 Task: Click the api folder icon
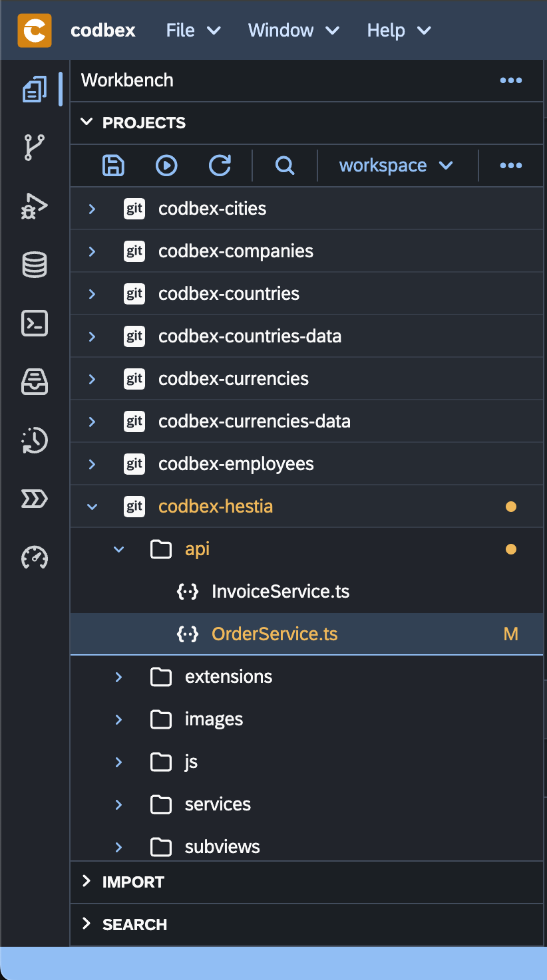point(161,549)
